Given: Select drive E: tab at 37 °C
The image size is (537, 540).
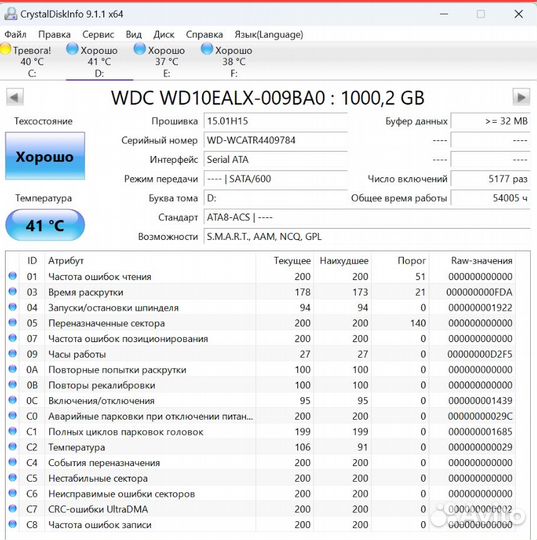Looking at the screenshot, I should coord(166,61).
